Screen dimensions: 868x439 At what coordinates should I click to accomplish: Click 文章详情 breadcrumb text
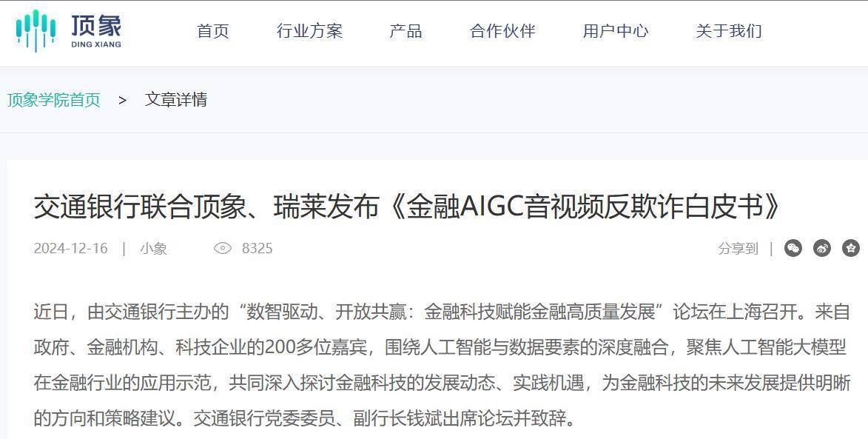click(176, 100)
